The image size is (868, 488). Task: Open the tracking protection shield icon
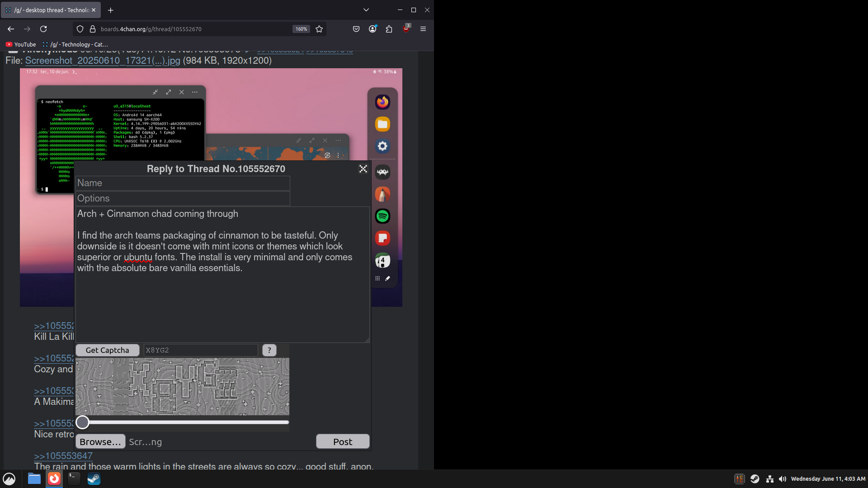pos(80,29)
